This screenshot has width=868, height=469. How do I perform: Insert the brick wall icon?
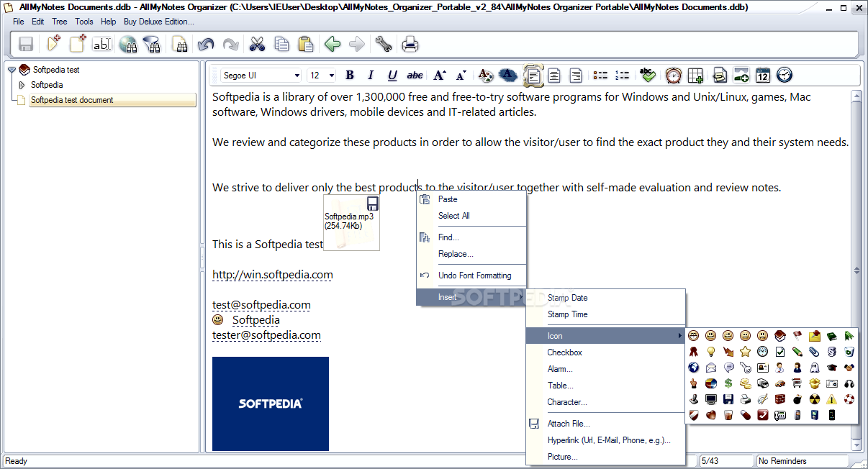(x=780, y=399)
